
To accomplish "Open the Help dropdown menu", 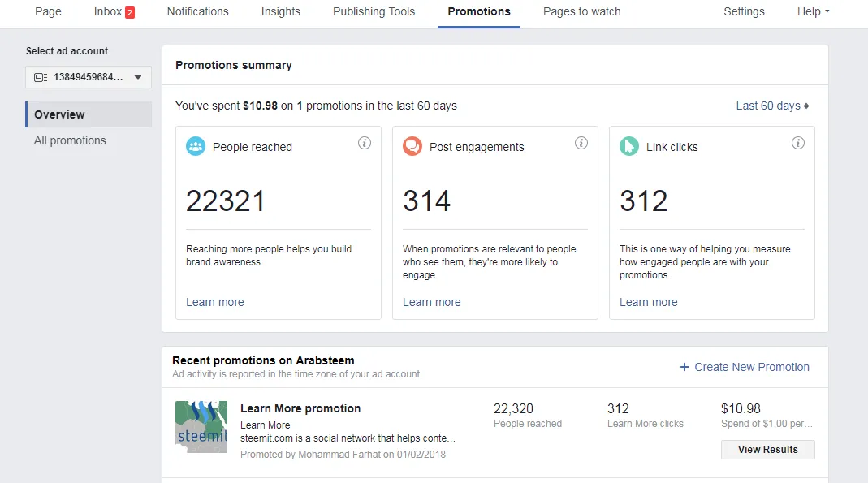I will pos(814,11).
